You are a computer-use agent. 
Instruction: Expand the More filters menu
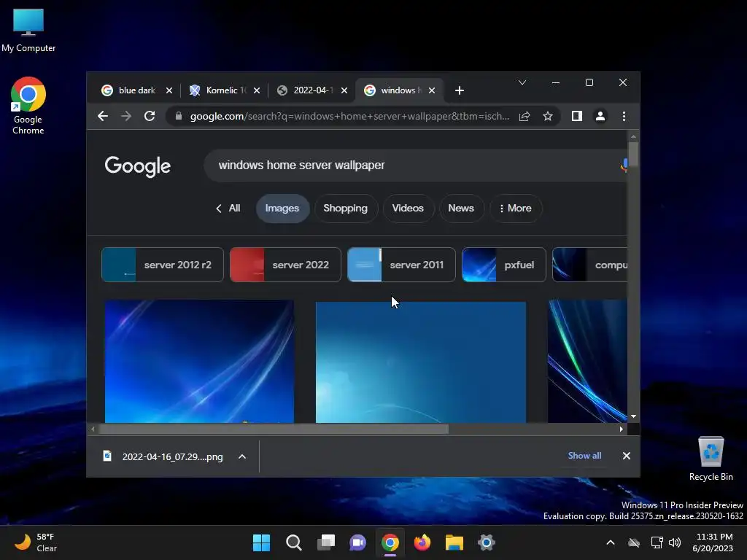(x=516, y=208)
